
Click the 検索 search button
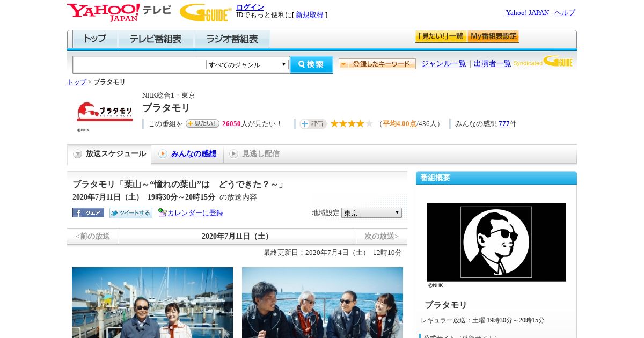point(311,64)
